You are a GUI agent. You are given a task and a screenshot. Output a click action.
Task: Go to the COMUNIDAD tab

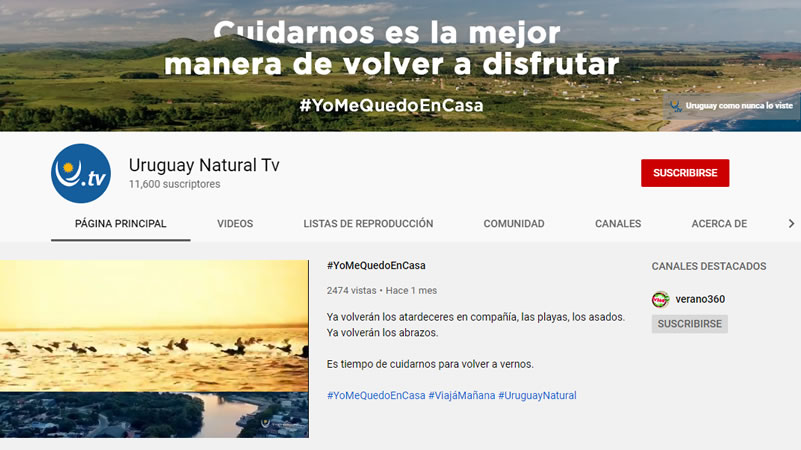[514, 224]
